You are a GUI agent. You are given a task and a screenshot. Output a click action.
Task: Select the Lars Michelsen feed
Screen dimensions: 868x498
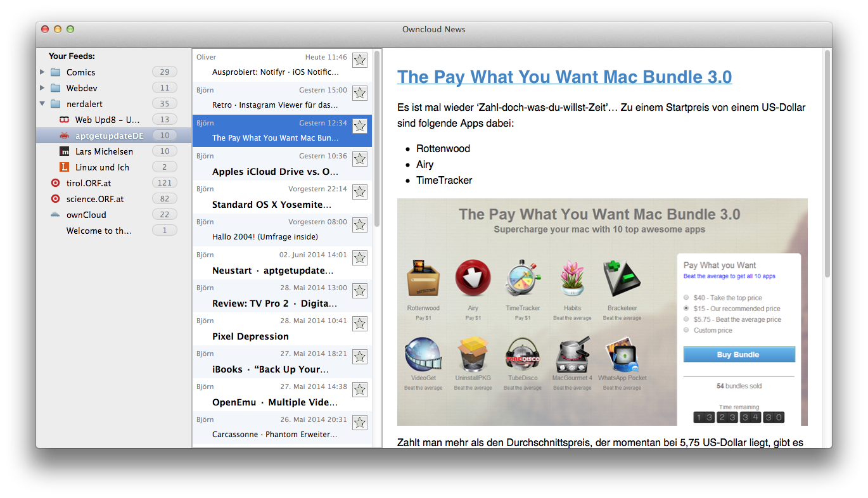tap(114, 151)
